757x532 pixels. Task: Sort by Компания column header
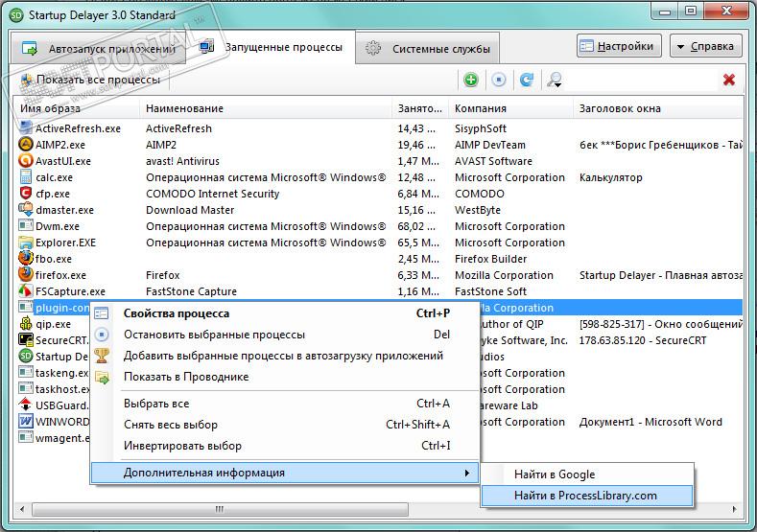pos(510,108)
